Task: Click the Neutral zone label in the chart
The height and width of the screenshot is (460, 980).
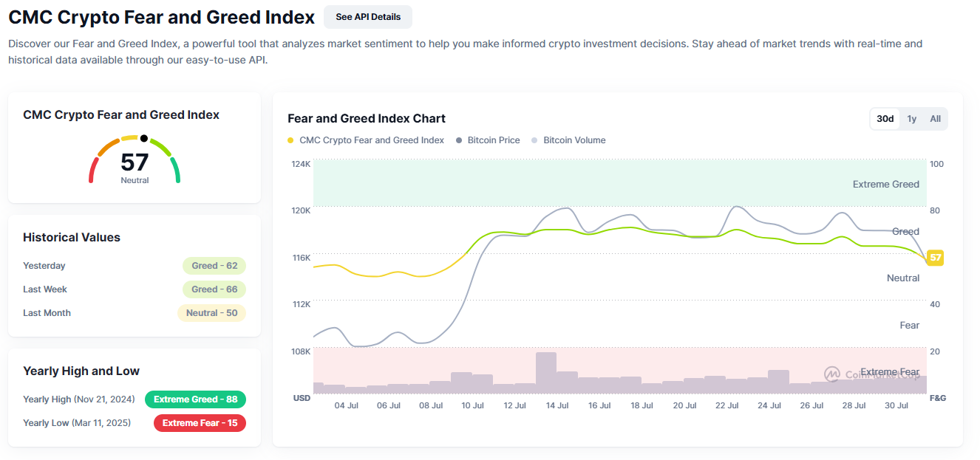Action: click(903, 278)
